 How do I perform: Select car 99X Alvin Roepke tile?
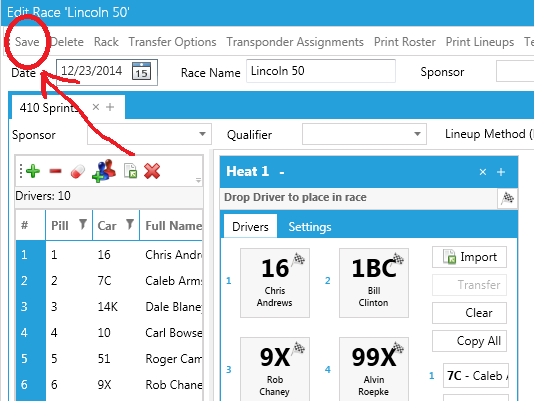pos(374,369)
